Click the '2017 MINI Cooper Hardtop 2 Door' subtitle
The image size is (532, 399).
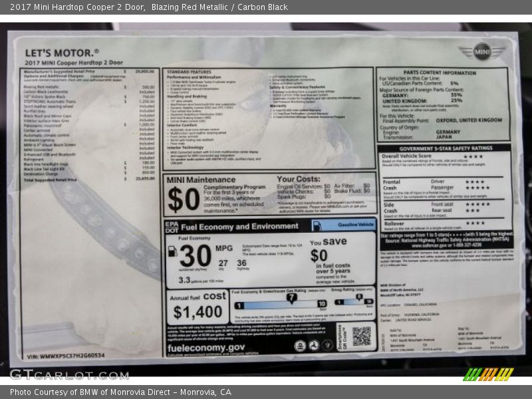(74, 63)
